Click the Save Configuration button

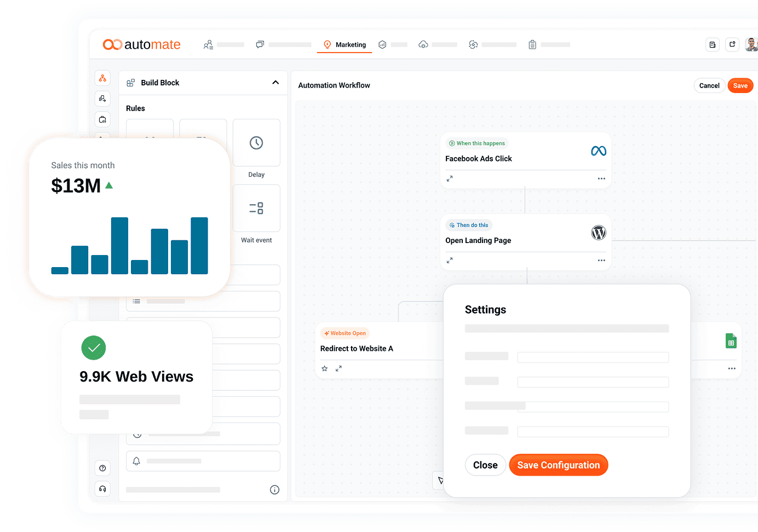point(558,465)
